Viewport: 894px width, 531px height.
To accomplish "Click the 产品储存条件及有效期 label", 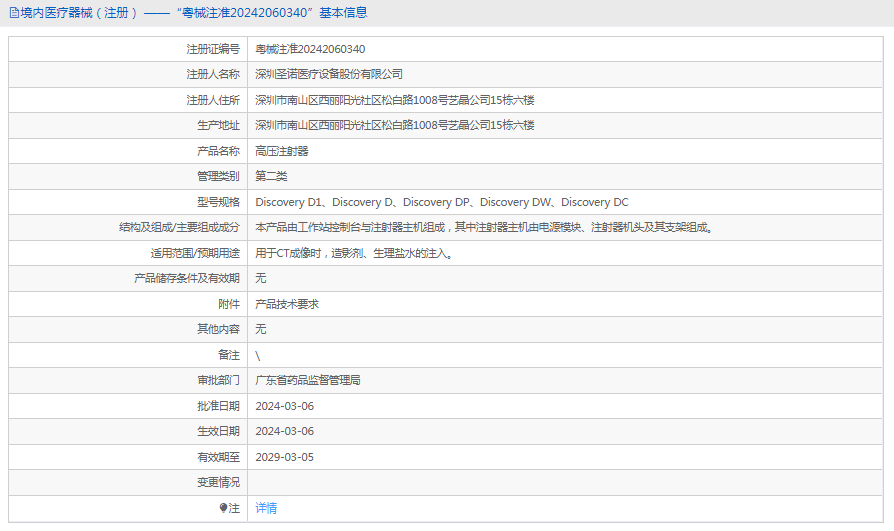I will click(186, 278).
